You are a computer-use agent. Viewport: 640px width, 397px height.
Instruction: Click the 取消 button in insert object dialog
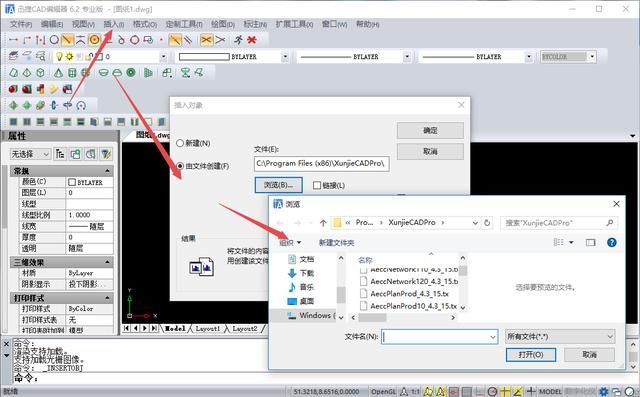coord(430,151)
